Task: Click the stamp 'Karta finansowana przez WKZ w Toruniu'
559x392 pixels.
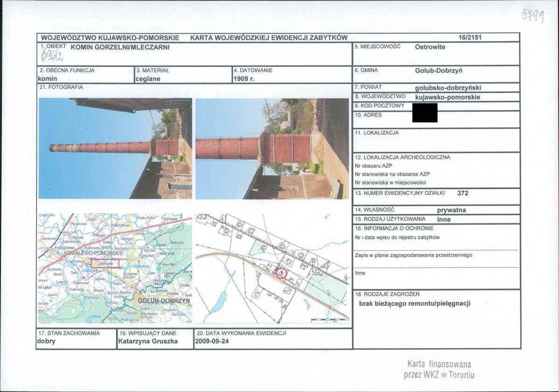Action: pyautogui.click(x=439, y=369)
